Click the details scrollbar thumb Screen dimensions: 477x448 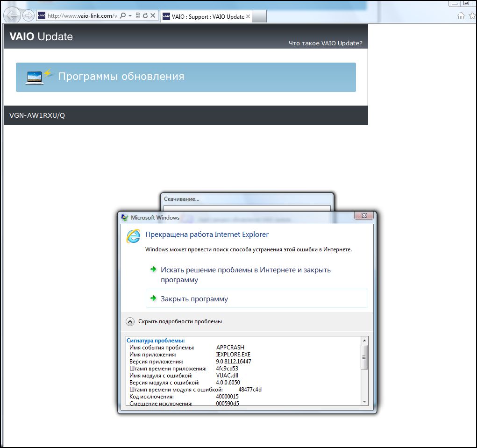[364, 357]
